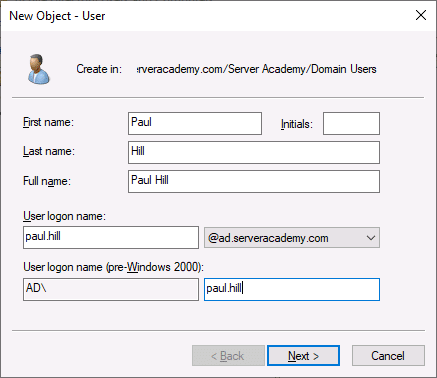Click the Initials label
Viewport: 437px width, 378px height.
pyautogui.click(x=297, y=124)
